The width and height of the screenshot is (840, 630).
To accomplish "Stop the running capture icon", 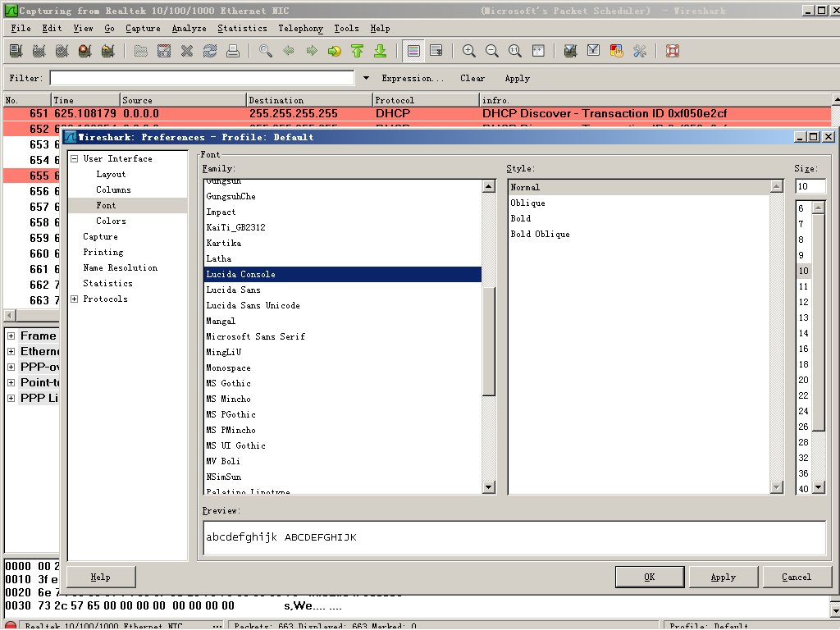I will pyautogui.click(x=85, y=51).
